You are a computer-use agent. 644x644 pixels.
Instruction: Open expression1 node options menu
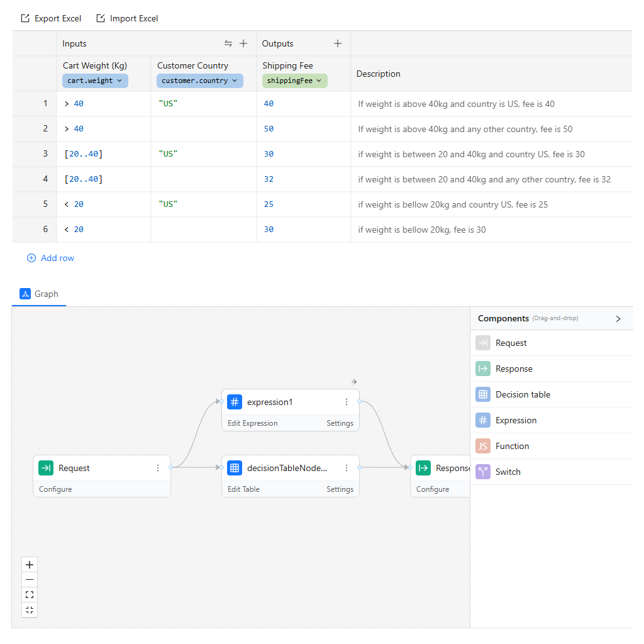tap(347, 402)
